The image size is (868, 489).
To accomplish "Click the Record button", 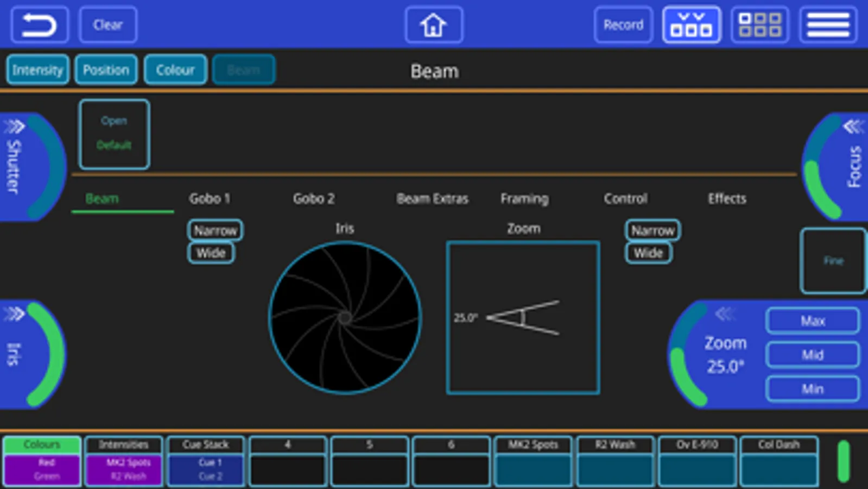I will pos(623,25).
